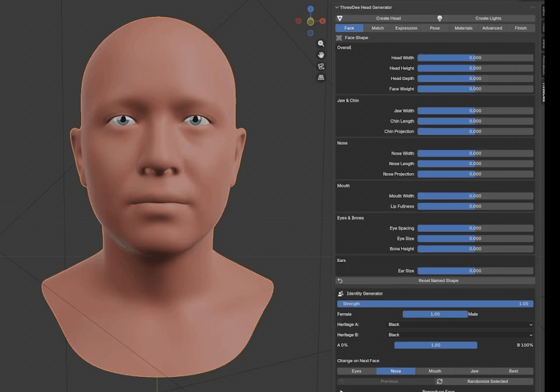Click the green Y axis gizmo center

pos(310,22)
